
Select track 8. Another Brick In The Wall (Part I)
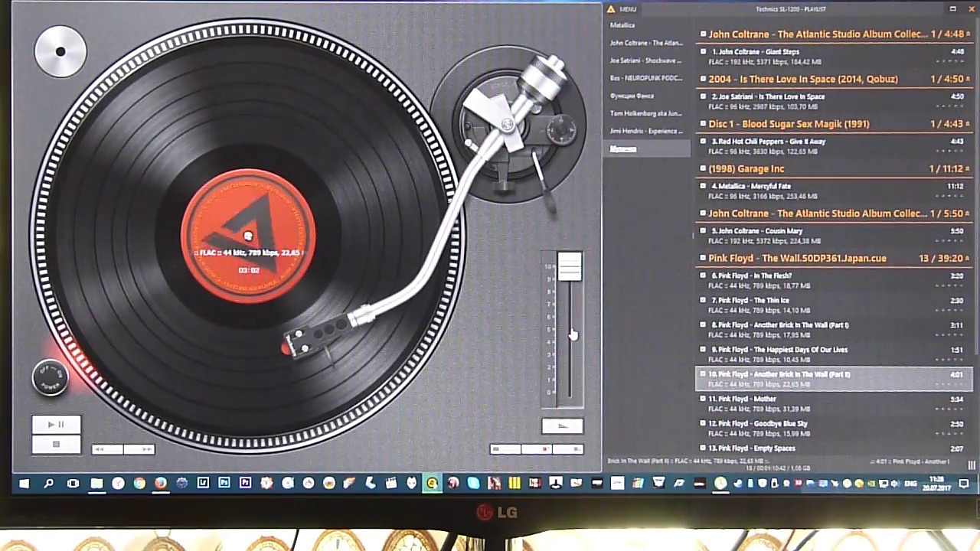tap(834, 330)
